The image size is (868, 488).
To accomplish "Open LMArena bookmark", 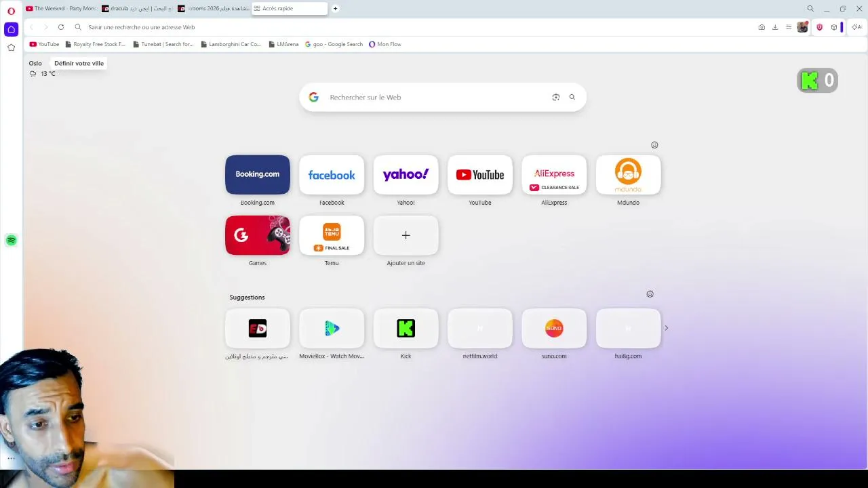I will (283, 44).
